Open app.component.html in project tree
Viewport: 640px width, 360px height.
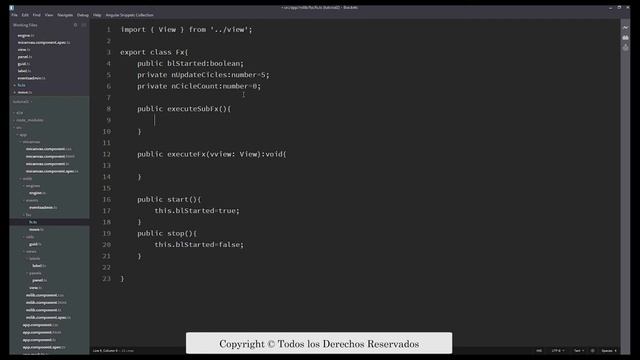(x=42, y=332)
